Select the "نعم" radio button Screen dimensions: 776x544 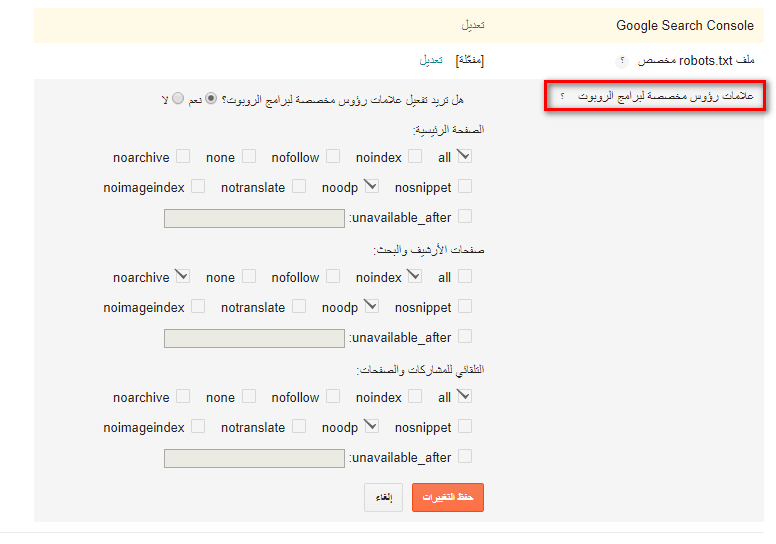coord(211,99)
